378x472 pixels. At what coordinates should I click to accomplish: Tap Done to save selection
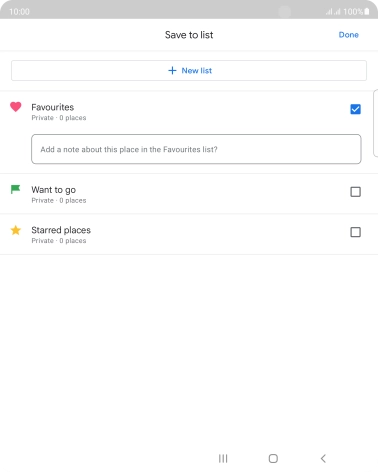(349, 35)
